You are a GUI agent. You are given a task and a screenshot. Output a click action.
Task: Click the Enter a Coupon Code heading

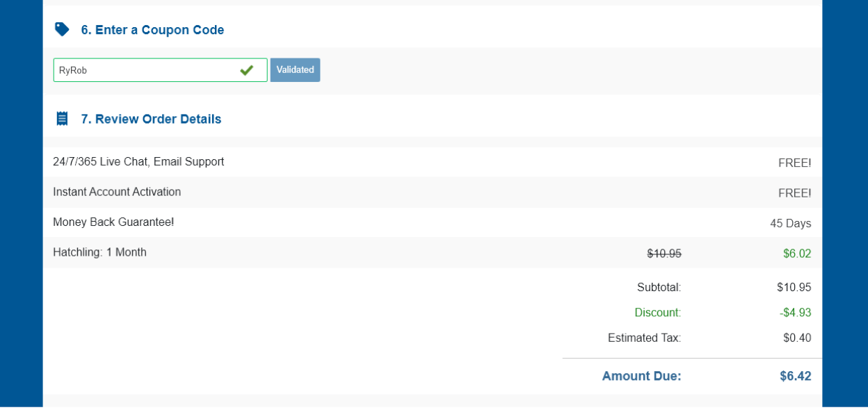pos(152,30)
